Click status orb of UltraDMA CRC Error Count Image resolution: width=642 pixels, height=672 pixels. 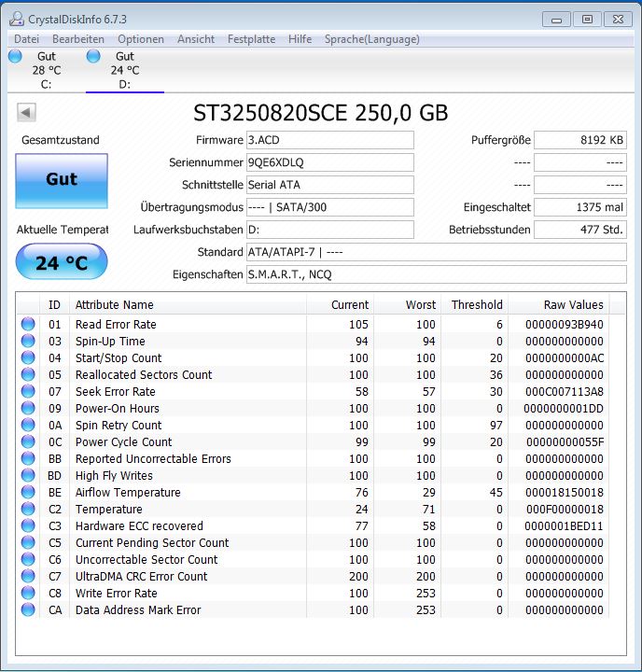28,576
